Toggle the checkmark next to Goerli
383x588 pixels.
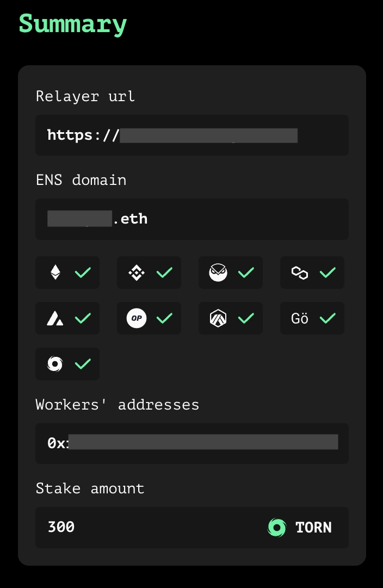pyautogui.click(x=328, y=318)
